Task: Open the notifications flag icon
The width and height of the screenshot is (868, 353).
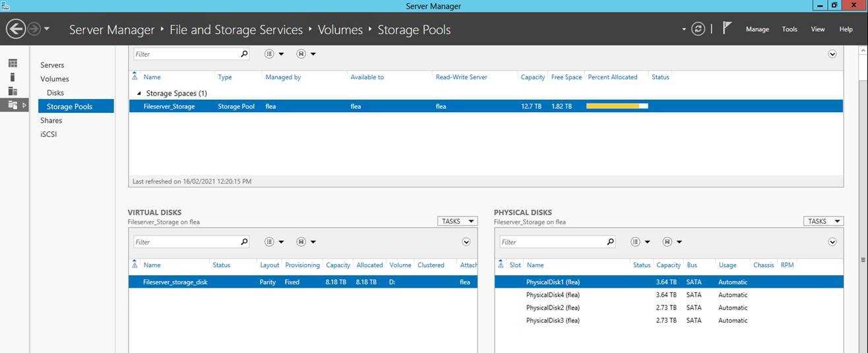Action: coord(727,28)
